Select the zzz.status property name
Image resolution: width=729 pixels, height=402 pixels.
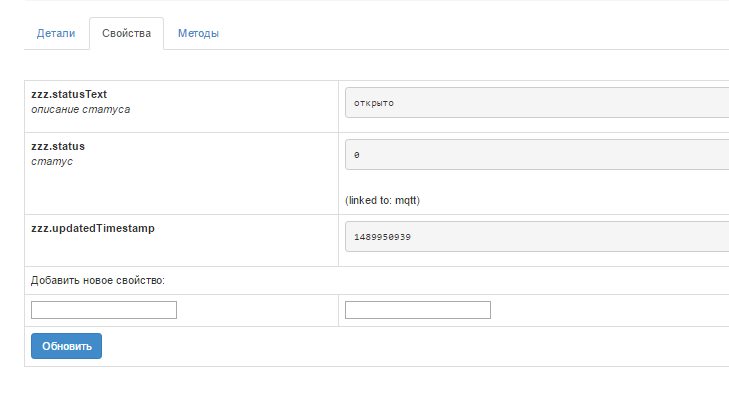tap(58, 146)
